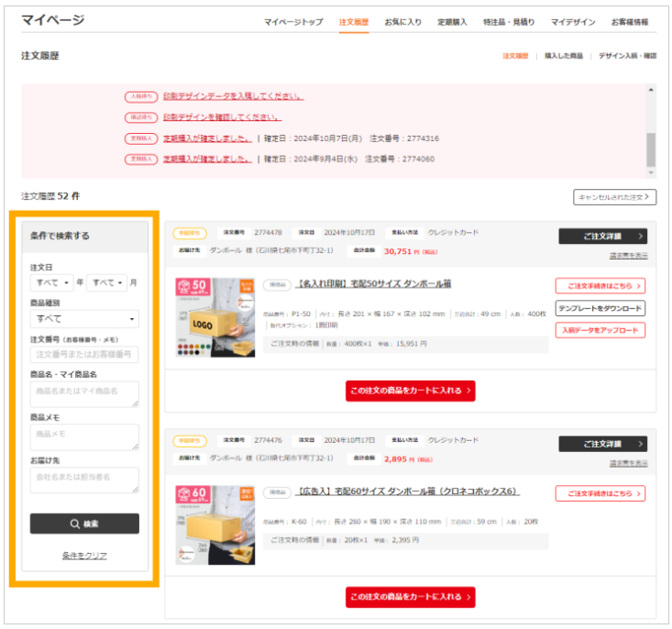Click the キャンセルされた注文 button
The width and height of the screenshot is (672, 629).
[614, 196]
